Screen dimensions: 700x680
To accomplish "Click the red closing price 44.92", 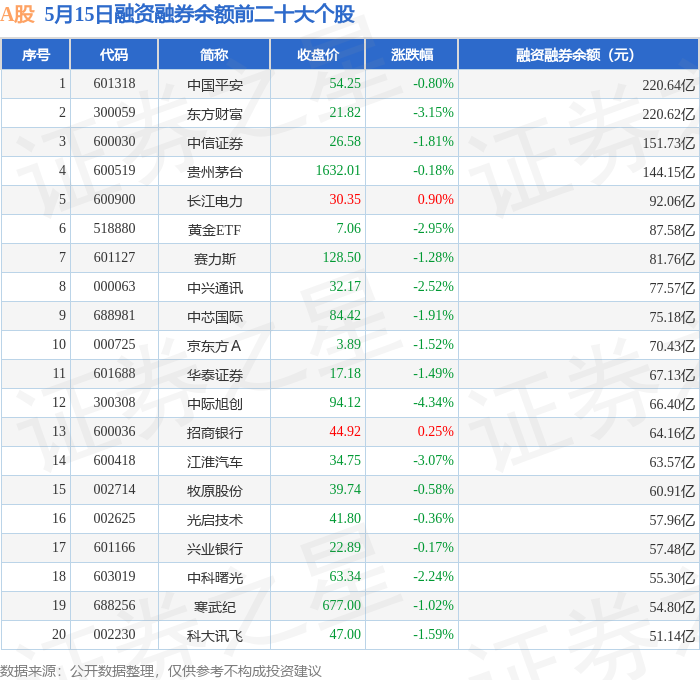I will pos(345,432).
